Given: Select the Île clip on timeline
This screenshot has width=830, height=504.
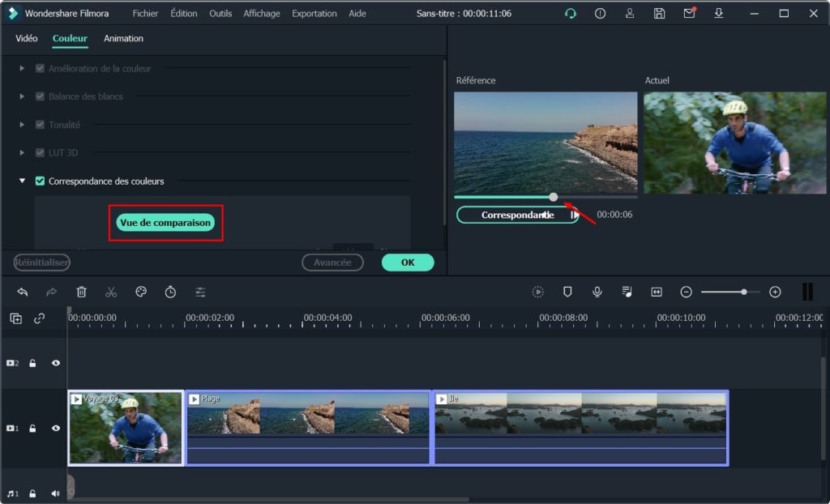Looking at the screenshot, I should pyautogui.click(x=581, y=429).
